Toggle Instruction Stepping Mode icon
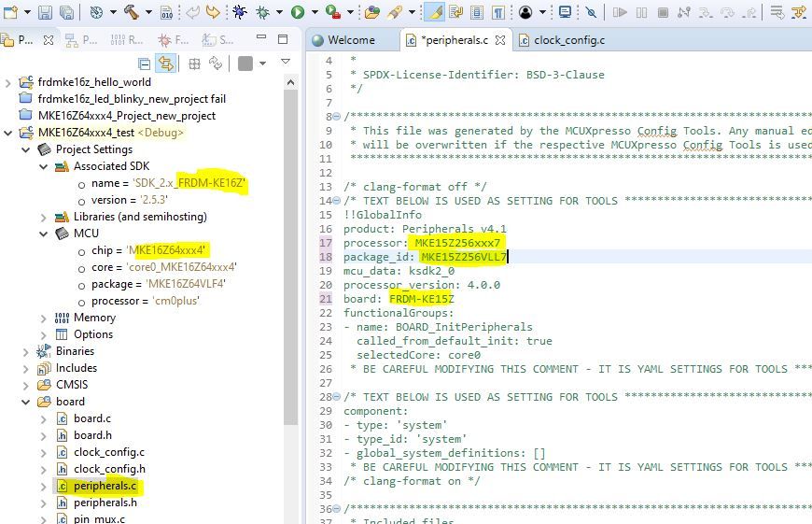Image resolution: width=812 pixels, height=524 pixels. [x=799, y=12]
